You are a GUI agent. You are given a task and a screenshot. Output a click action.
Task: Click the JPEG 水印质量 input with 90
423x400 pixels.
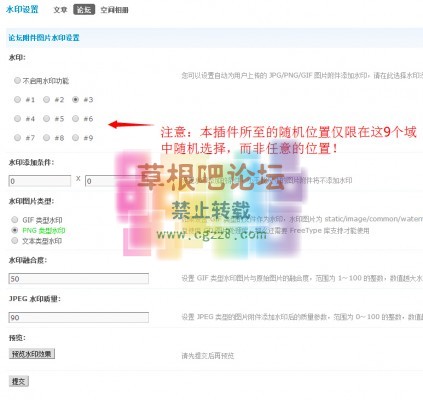point(79,317)
